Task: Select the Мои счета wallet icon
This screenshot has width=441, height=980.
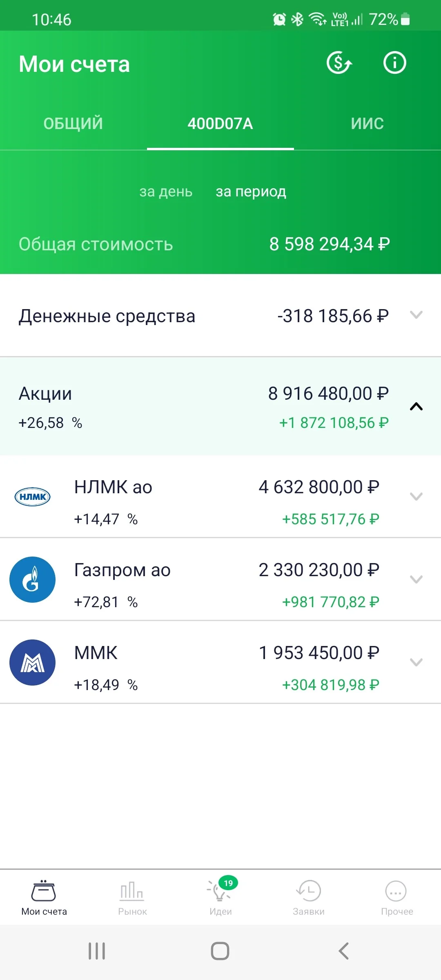Action: [44, 890]
